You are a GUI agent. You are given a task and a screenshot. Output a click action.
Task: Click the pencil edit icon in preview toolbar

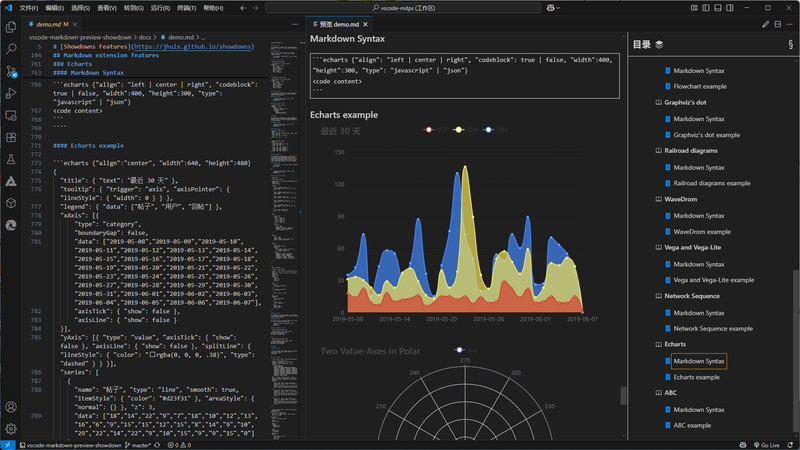click(x=765, y=24)
